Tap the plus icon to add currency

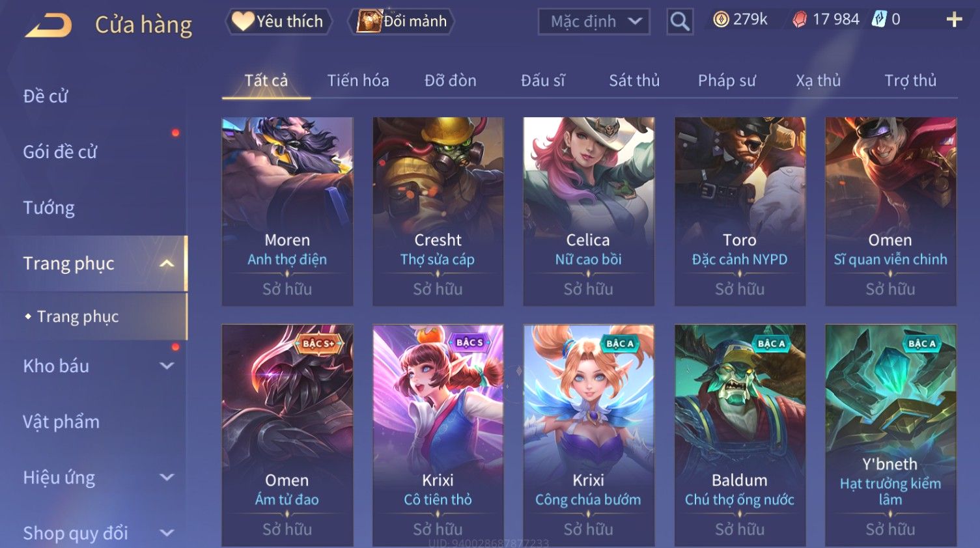pos(954,20)
